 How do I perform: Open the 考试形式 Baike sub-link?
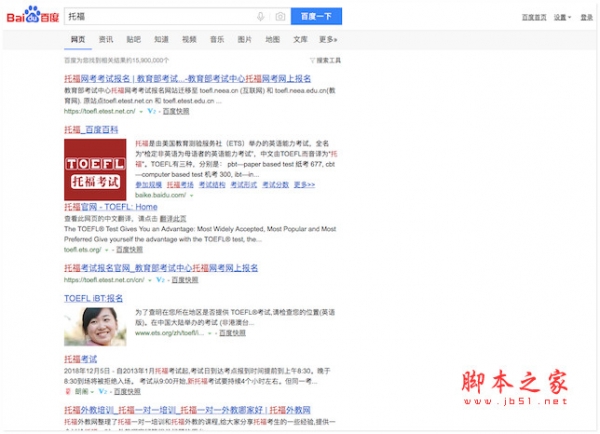click(x=244, y=184)
